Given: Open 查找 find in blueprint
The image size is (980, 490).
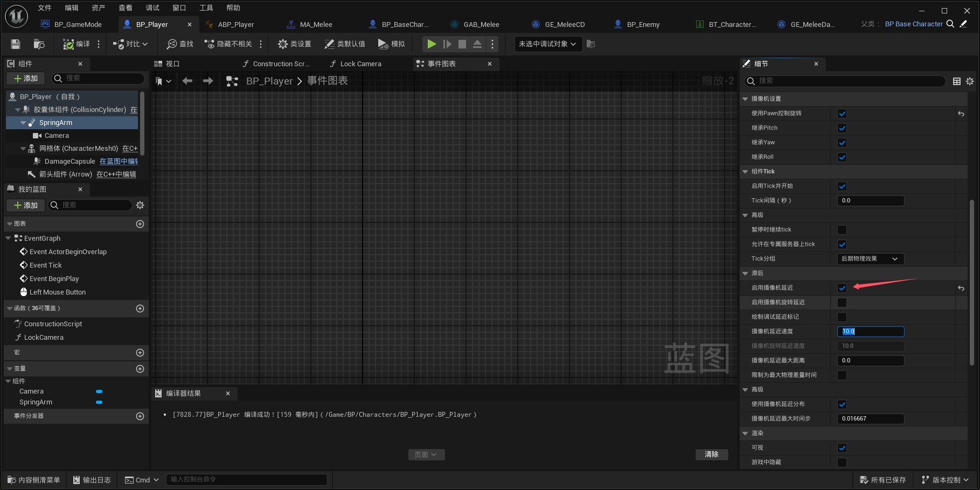Looking at the screenshot, I should 180,44.
